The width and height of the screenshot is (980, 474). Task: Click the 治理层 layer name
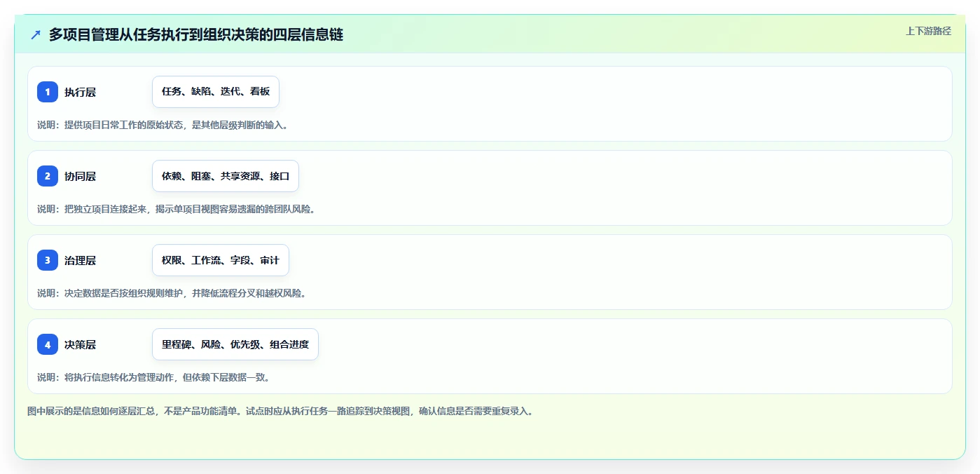[80, 260]
